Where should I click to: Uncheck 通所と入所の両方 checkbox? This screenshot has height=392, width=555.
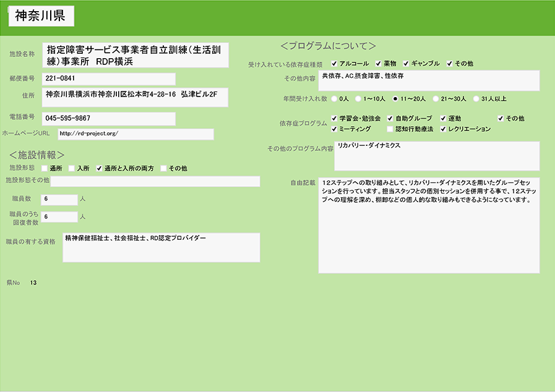[x=99, y=168]
